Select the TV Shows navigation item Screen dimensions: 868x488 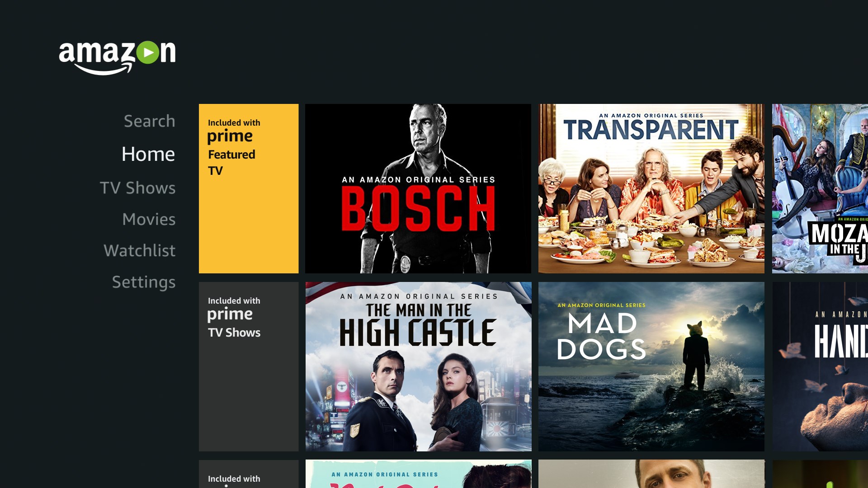click(138, 187)
